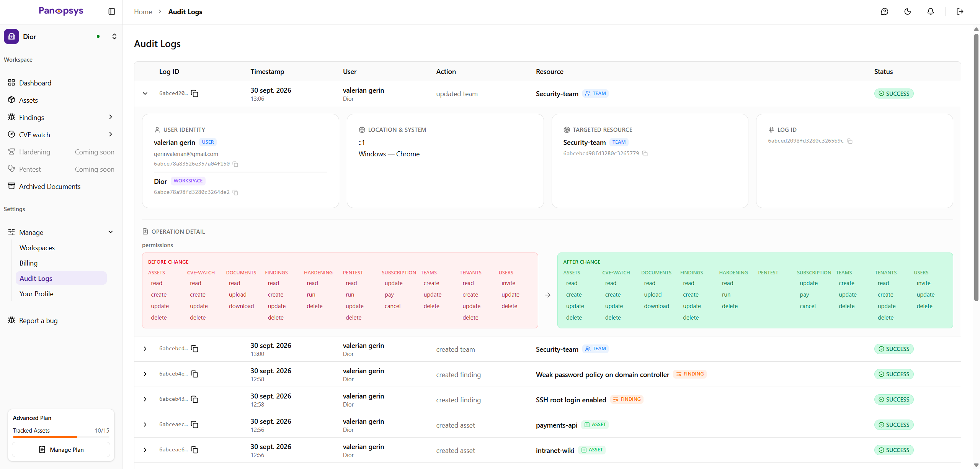Copy log ID 6abceb43

pos(194,399)
